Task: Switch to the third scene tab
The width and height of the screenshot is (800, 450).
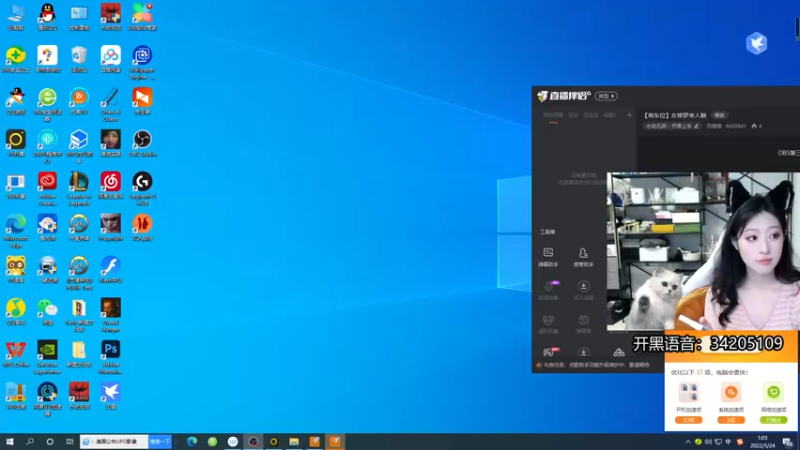Action: pos(590,115)
